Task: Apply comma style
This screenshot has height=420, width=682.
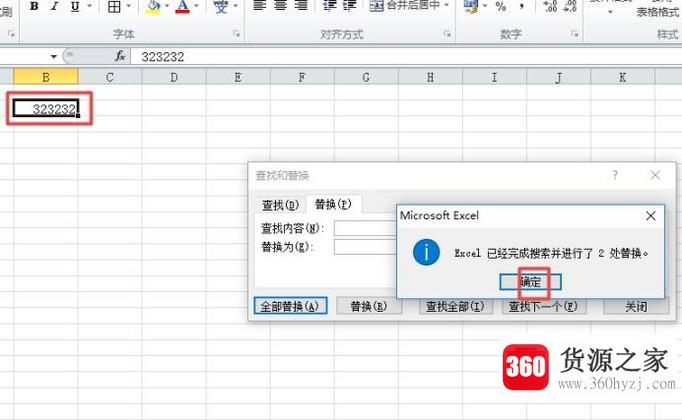Action: point(522,6)
